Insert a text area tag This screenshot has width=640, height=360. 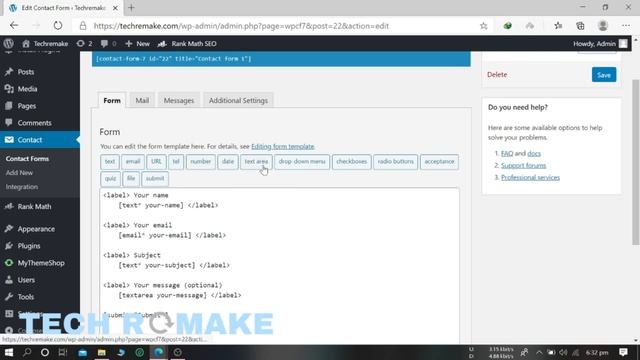[256, 162]
